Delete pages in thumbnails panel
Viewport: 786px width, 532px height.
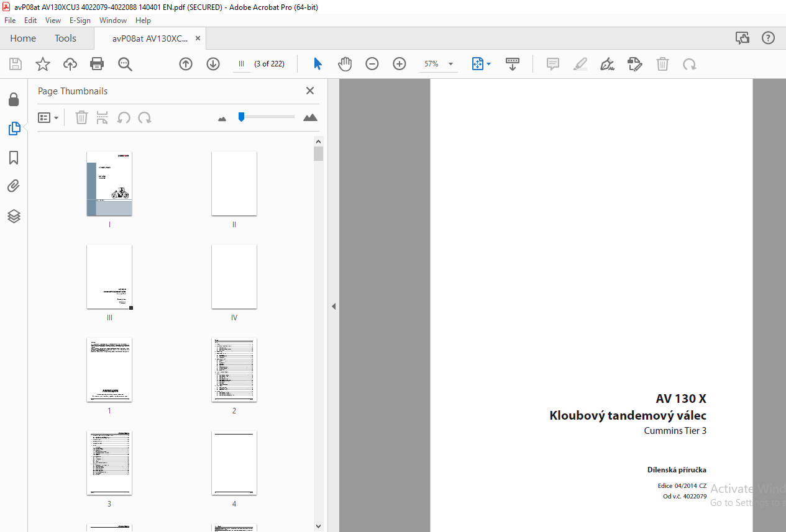tap(81, 117)
